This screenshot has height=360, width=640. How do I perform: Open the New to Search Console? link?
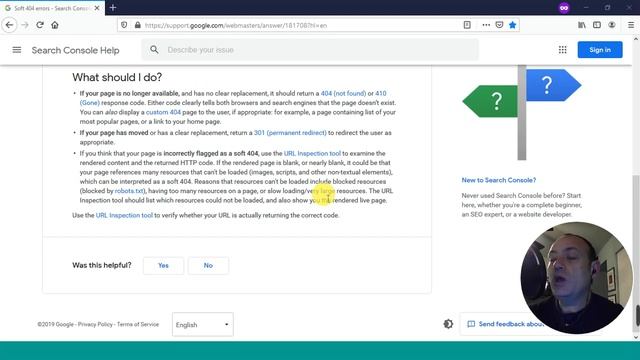pos(499,180)
